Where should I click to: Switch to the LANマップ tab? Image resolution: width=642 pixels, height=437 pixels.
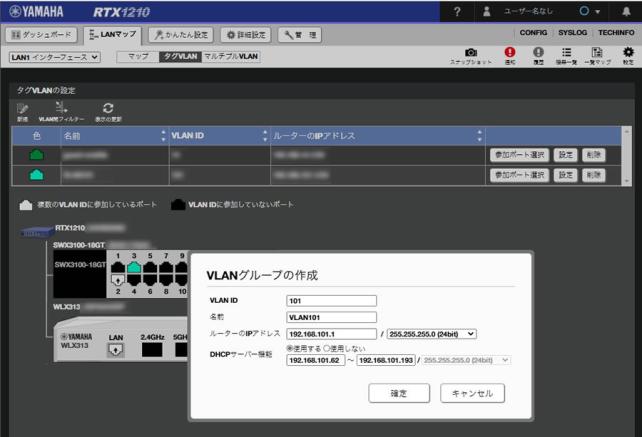point(113,35)
